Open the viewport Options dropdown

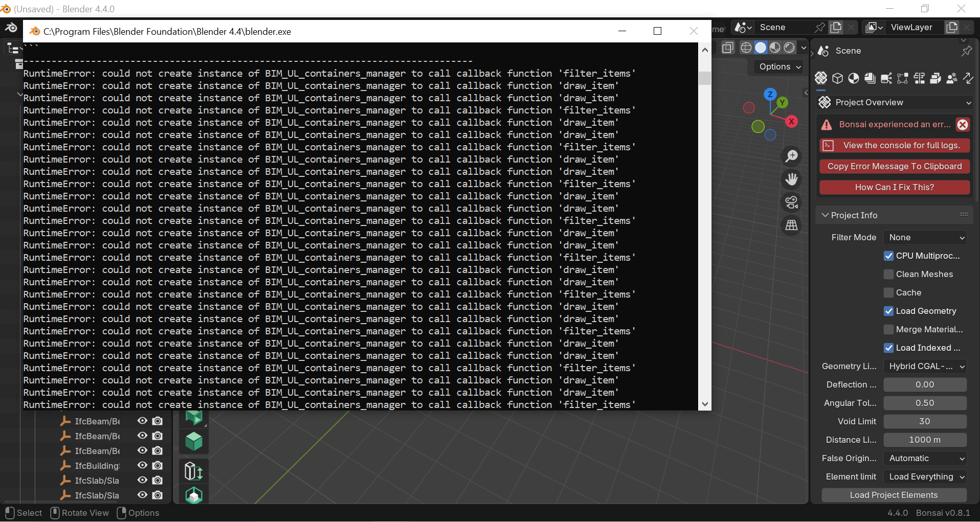point(780,66)
